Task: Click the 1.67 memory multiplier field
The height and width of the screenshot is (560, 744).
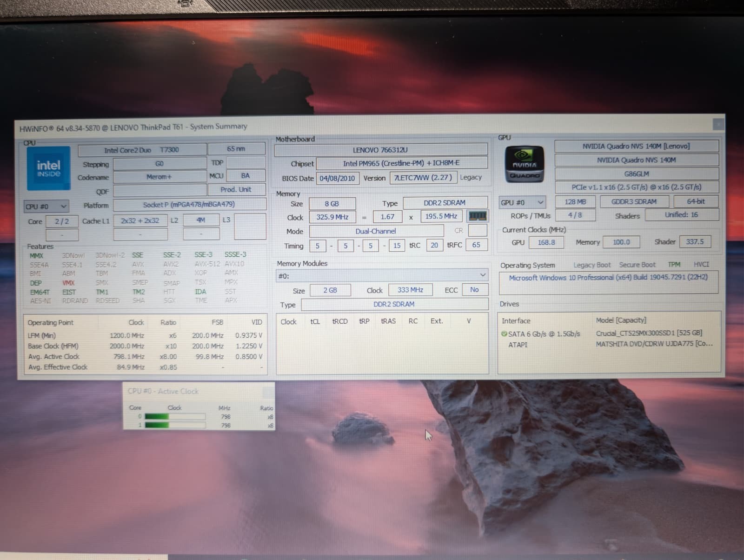Action: [x=387, y=217]
